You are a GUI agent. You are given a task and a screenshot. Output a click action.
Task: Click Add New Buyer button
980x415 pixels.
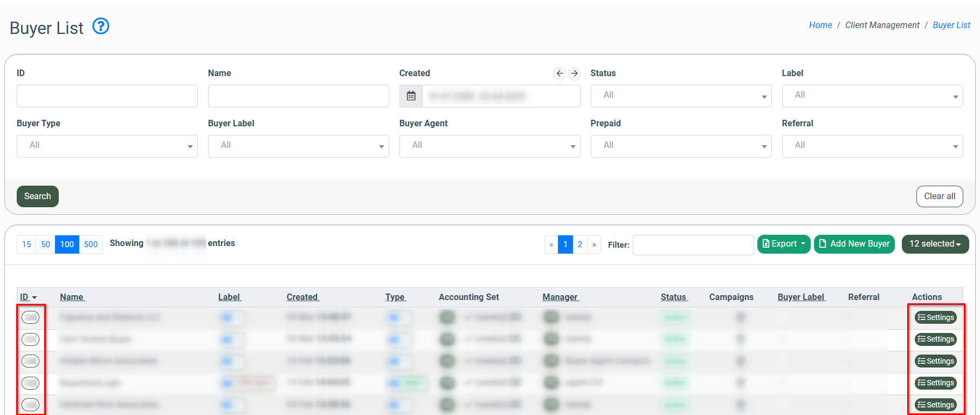coord(854,244)
